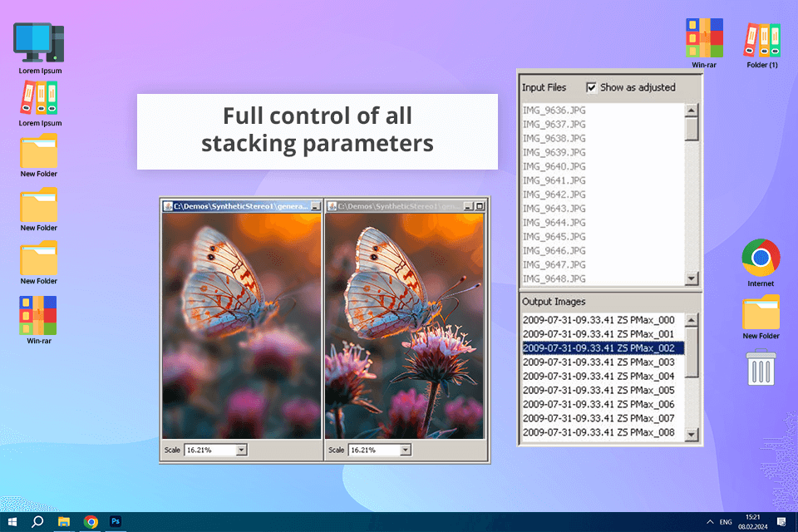This screenshot has width=798, height=532.
Task: Open File Explorer from the taskbar
Action: coord(64,522)
